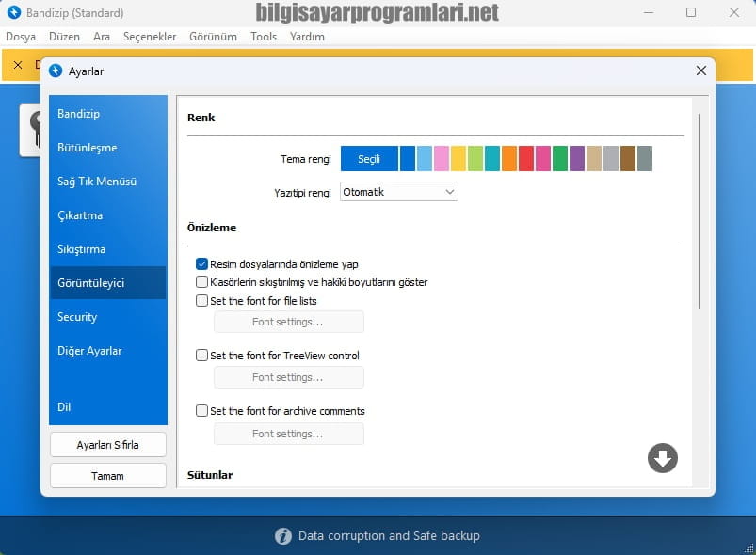Select the Diğer Ayarlar category

point(108,351)
